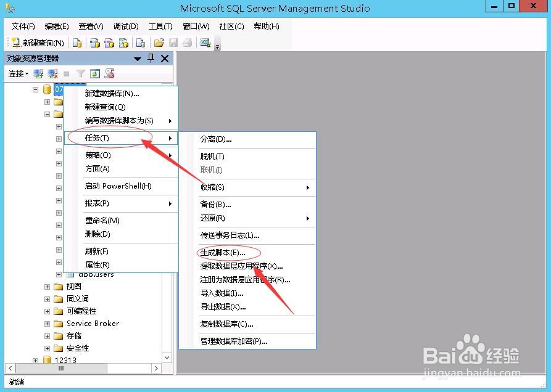The image size is (551, 392).
Task: Click the Object Explorer horizontal scrollbar thumb
Action: [x=61, y=368]
